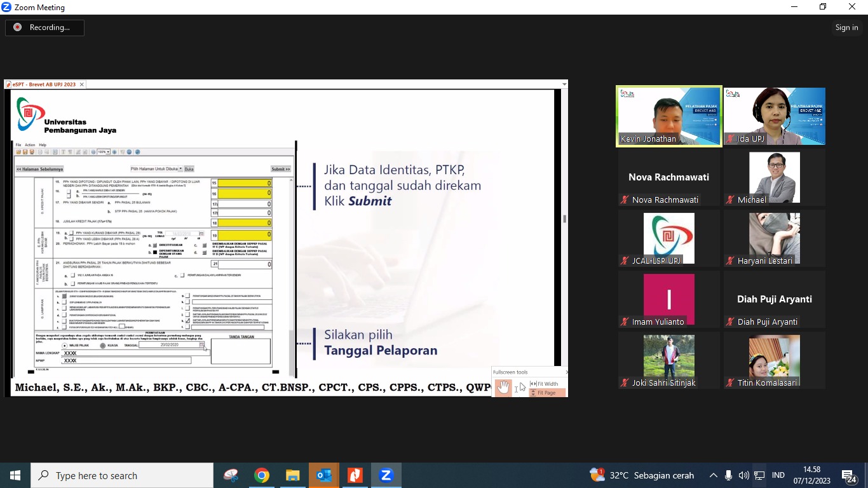Click the Type here to search box
The height and width of the screenshot is (488, 868).
click(122, 475)
